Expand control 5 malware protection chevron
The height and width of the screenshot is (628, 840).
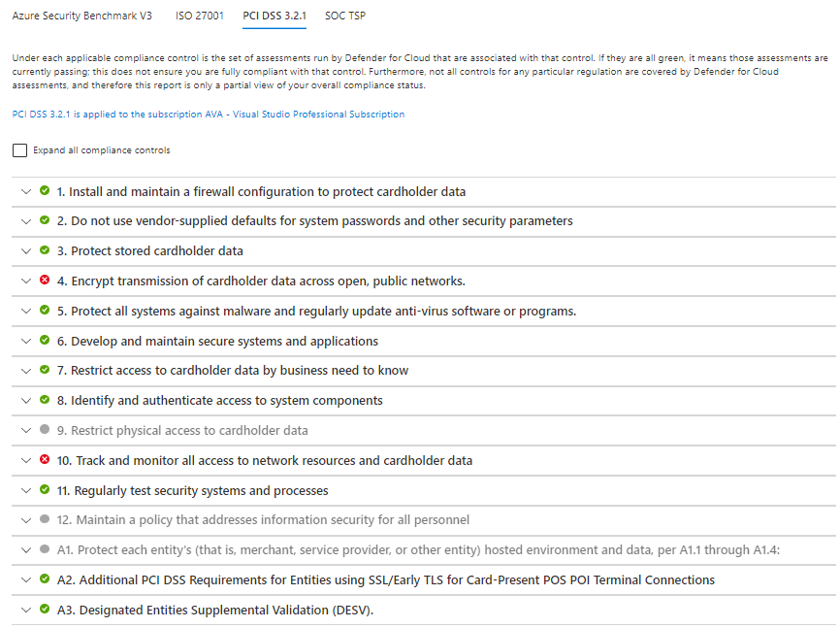26,311
